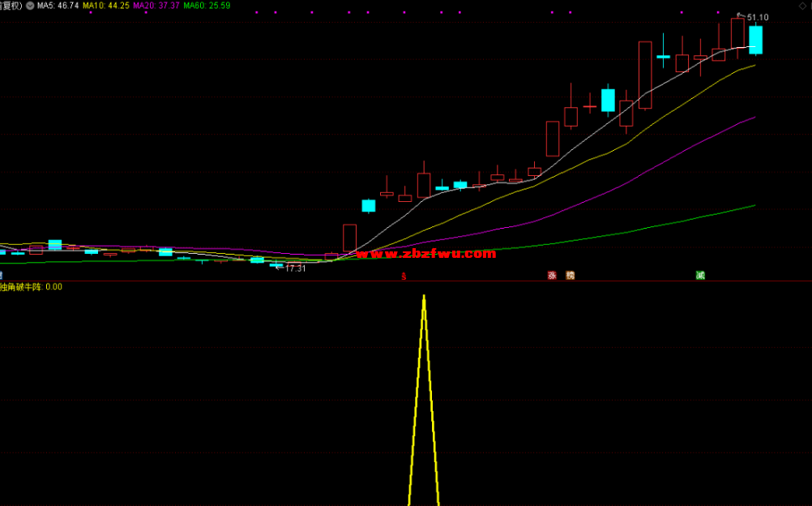
Task: Click the 独角破牛阵 indicator name label
Action: pyautogui.click(x=21, y=287)
